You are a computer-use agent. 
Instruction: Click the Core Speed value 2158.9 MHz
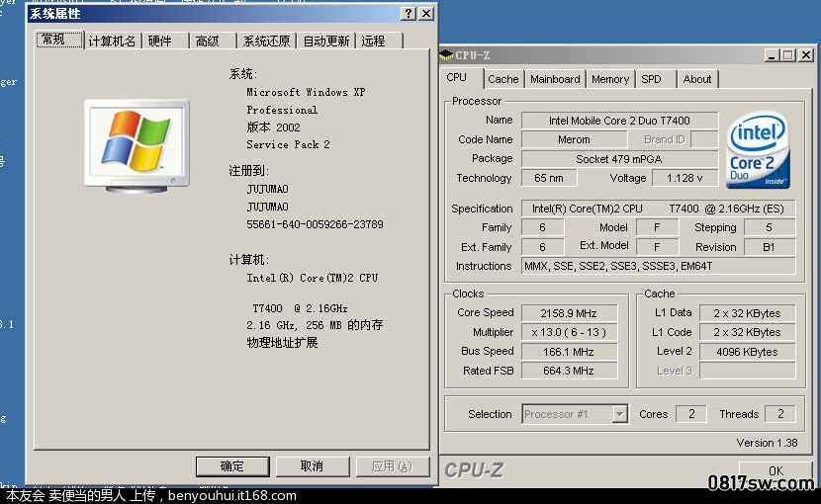click(569, 313)
